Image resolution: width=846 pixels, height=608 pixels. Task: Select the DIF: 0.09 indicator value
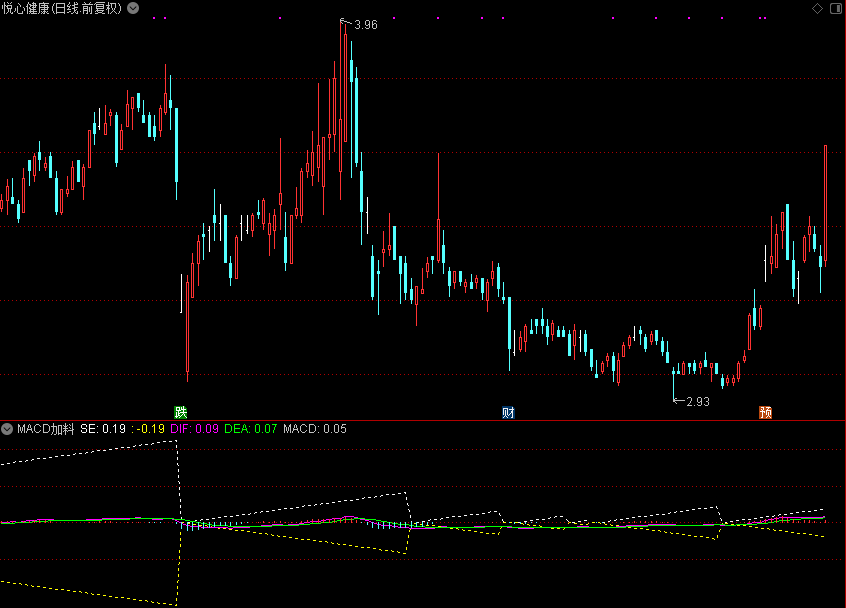point(194,429)
